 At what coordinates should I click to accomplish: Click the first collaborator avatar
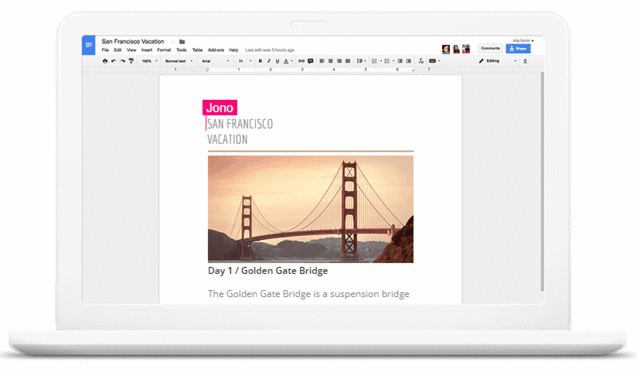pos(446,49)
